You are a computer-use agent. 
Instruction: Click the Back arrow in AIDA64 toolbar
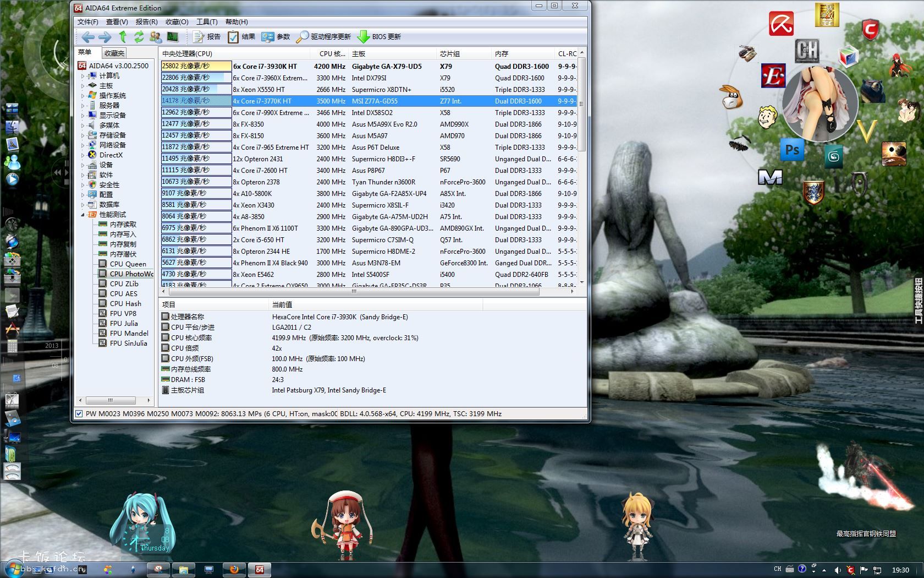[87, 37]
